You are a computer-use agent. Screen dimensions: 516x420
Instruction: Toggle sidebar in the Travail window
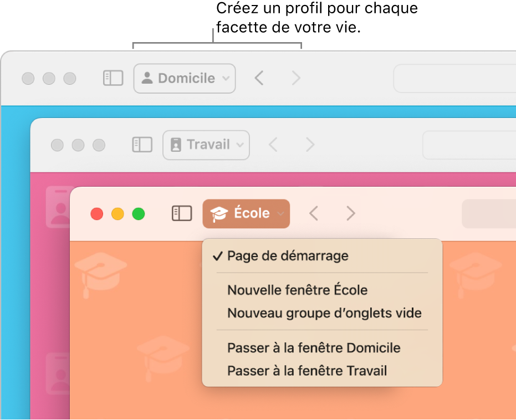pos(142,145)
